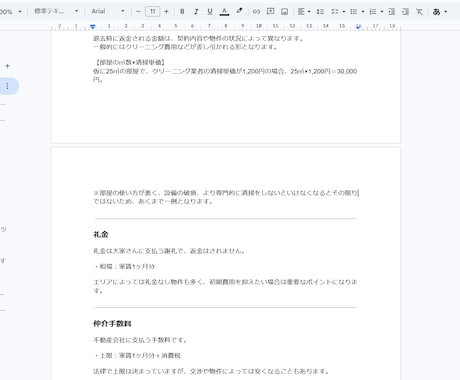Expand the numbered list options arrow

coord(382,12)
